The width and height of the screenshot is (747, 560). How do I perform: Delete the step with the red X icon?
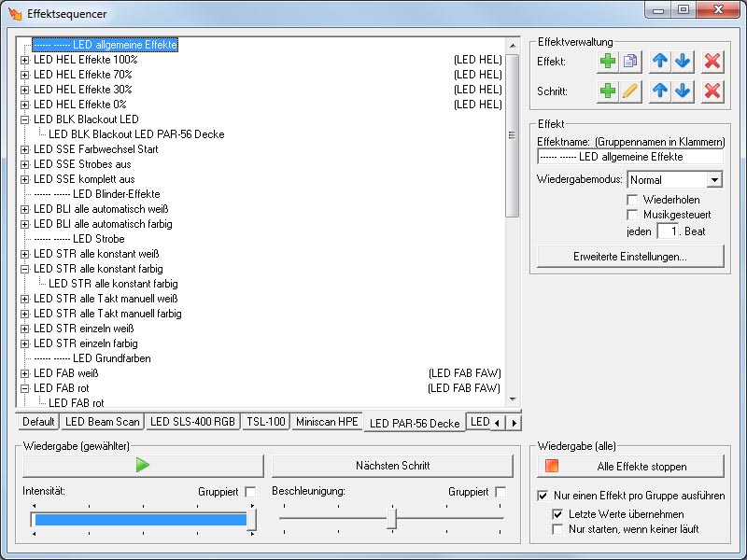pos(712,91)
